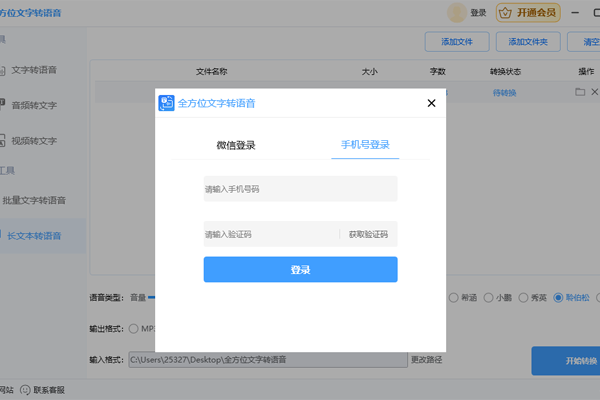Click 视频转文字 sidebar icon
600x400 pixels.
tap(2, 140)
